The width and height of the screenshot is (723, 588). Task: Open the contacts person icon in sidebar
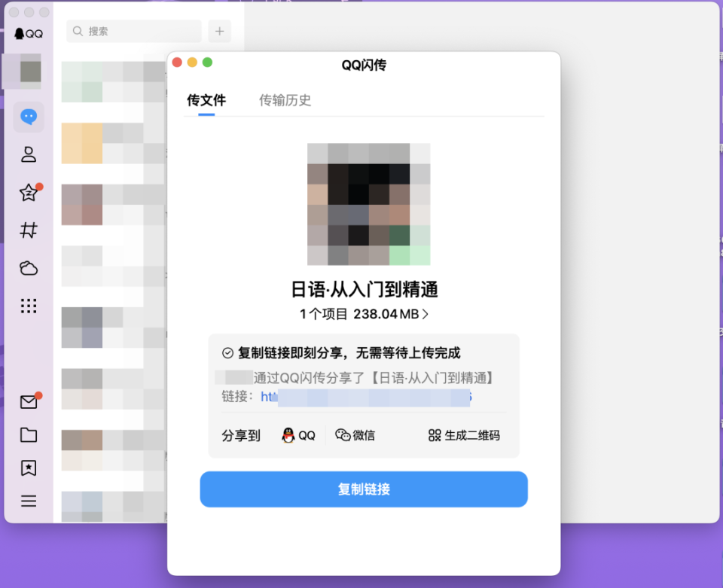point(29,154)
